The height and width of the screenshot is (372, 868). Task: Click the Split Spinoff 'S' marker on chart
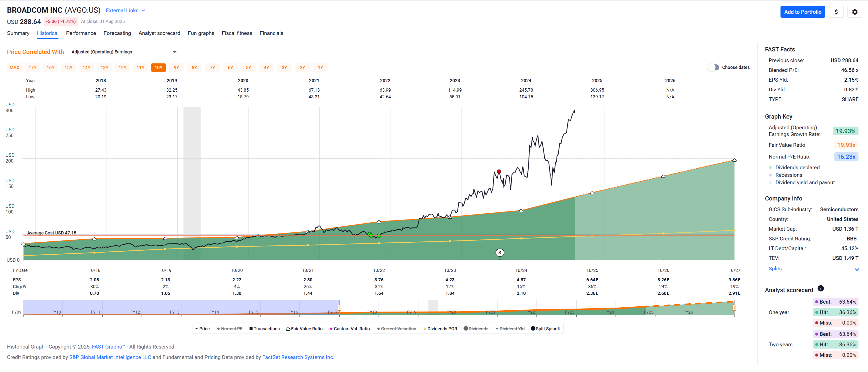pos(500,252)
